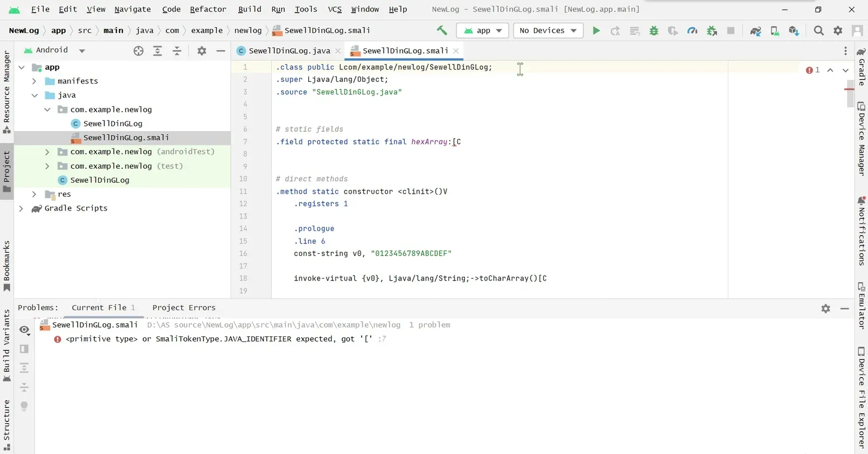
Task: Click the Make Project hammer icon
Action: point(442,30)
